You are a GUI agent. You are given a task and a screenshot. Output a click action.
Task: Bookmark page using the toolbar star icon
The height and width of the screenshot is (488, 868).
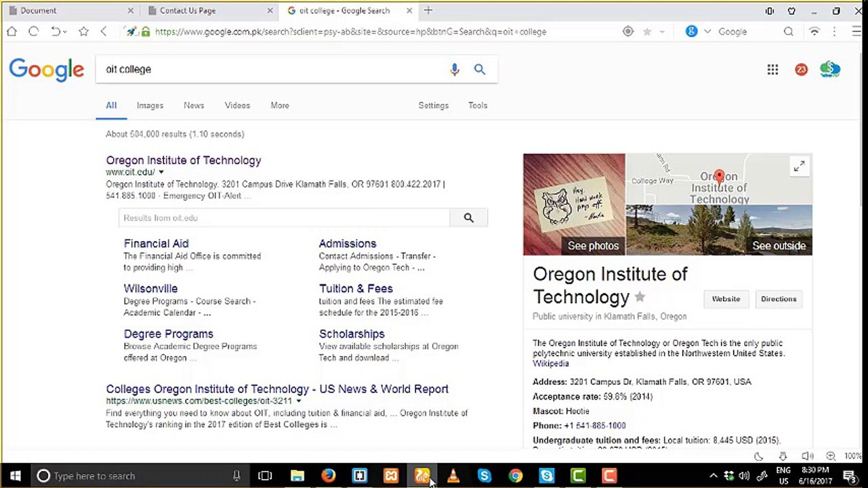click(x=83, y=31)
